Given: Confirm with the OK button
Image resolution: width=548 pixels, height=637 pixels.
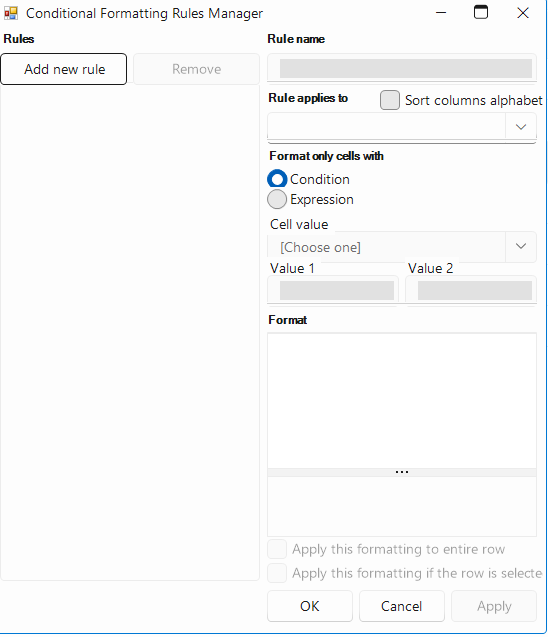Looking at the screenshot, I should click(310, 606).
